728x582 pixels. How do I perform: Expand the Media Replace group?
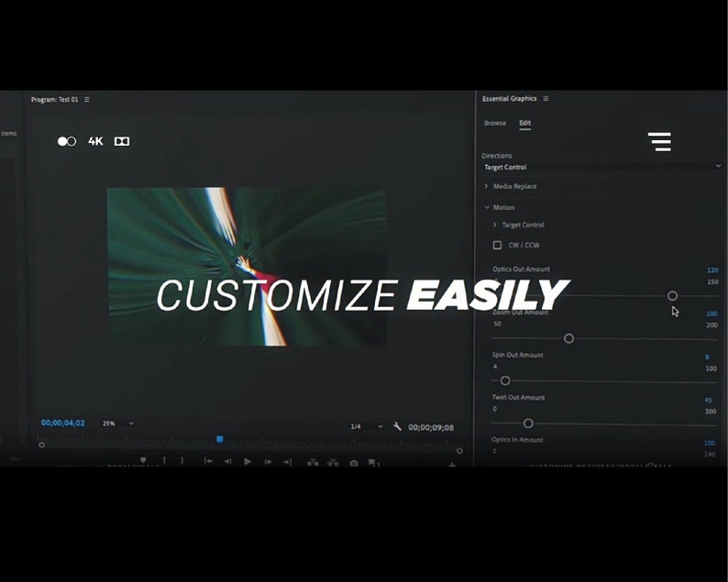486,186
